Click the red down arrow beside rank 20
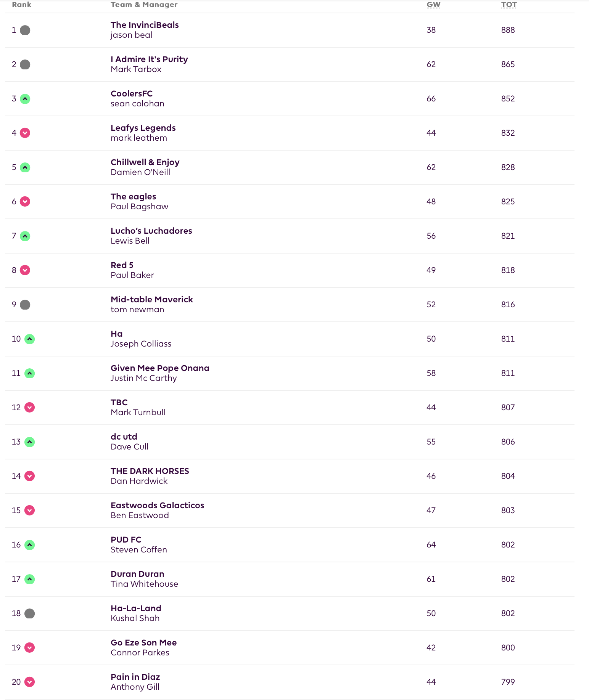 [30, 682]
